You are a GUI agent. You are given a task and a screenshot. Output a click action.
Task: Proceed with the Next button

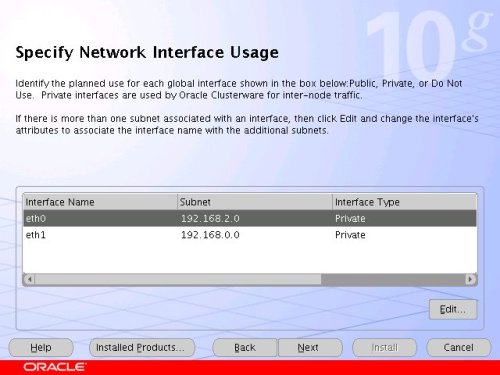click(310, 348)
